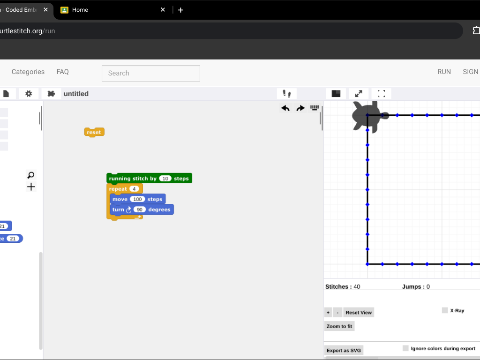The height and width of the screenshot is (360, 480).
Task: Click the running stitch by steps block
Action: coord(149,178)
